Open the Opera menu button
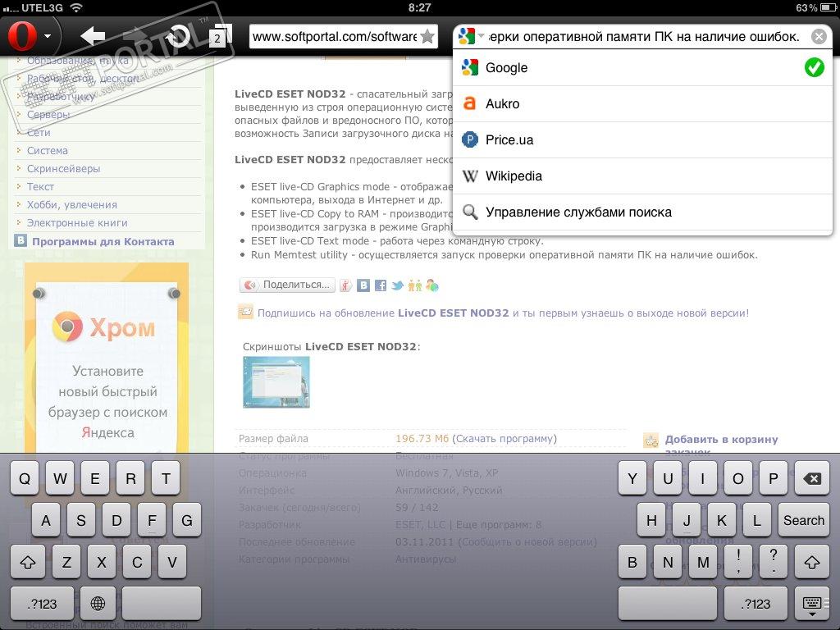840x630 pixels. (x=30, y=36)
